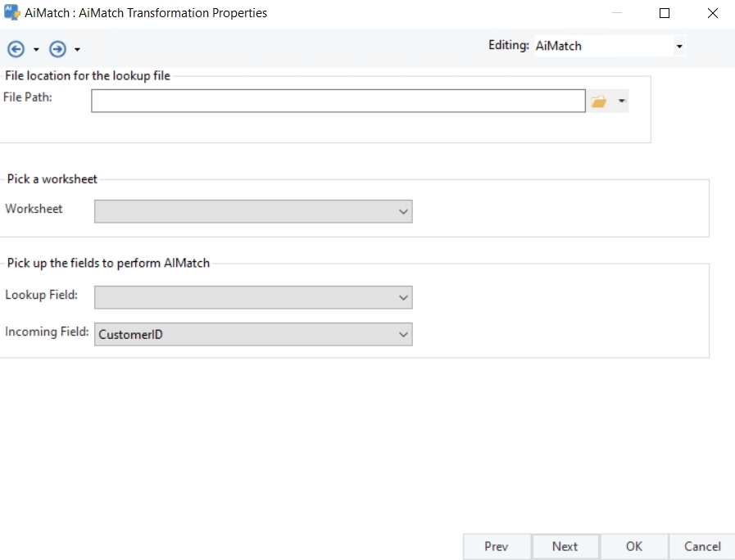Click the Cancel button
Image resolution: width=735 pixels, height=560 pixels.
tap(702, 547)
